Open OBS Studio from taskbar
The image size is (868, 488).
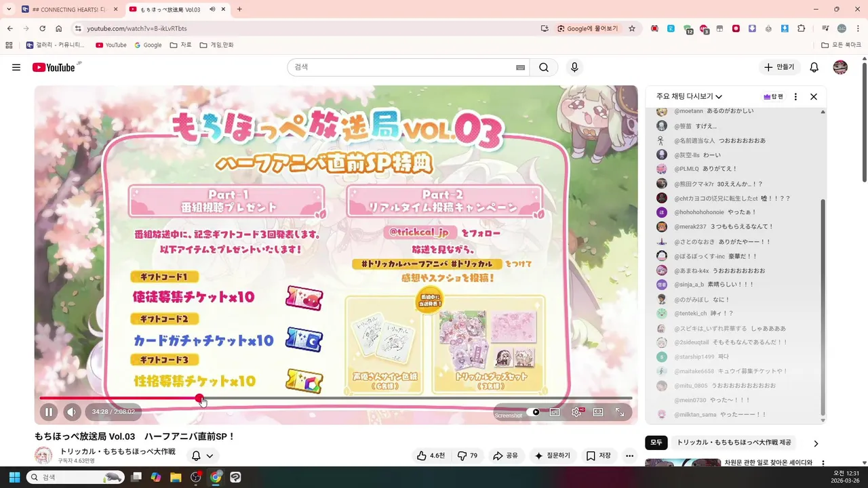tap(196, 477)
